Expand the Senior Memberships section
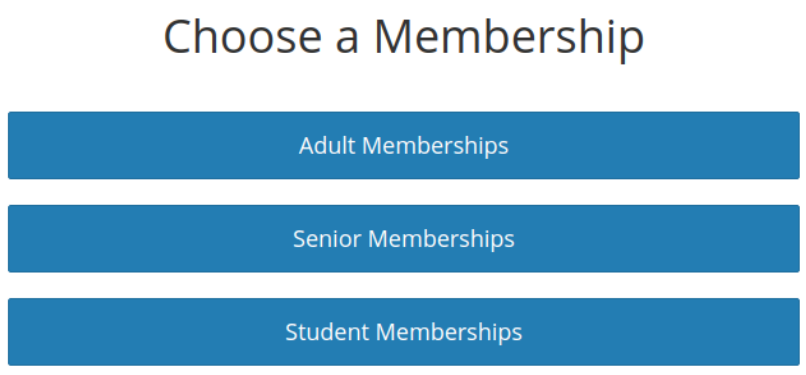 [x=404, y=239]
